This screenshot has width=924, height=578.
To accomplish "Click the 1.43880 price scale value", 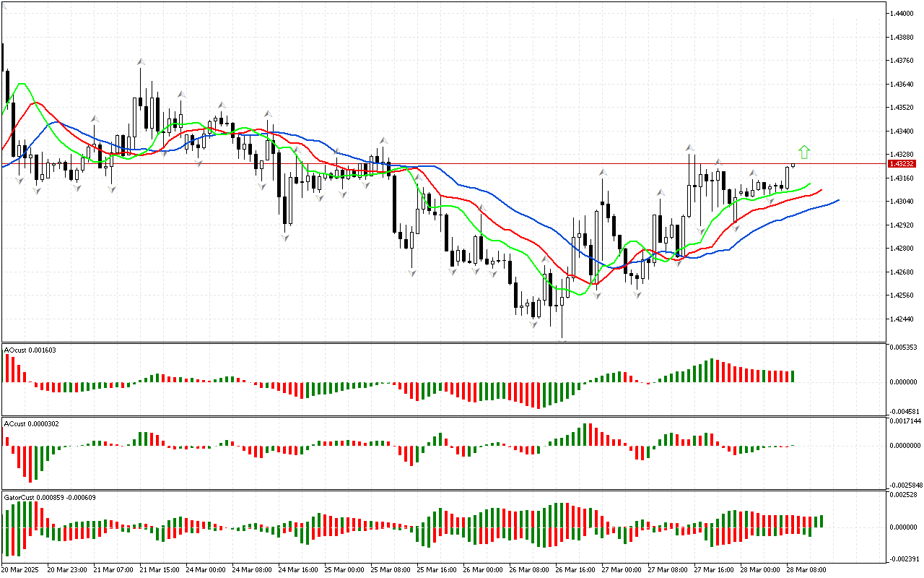I will click(x=902, y=38).
